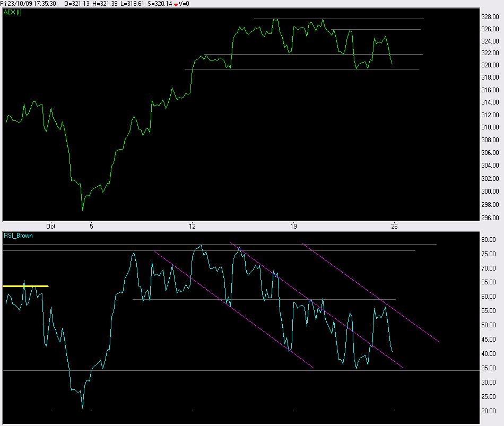Click the settle value S=320.14
Image resolution: width=504 pixels, height=426 pixels.
tap(160, 4)
